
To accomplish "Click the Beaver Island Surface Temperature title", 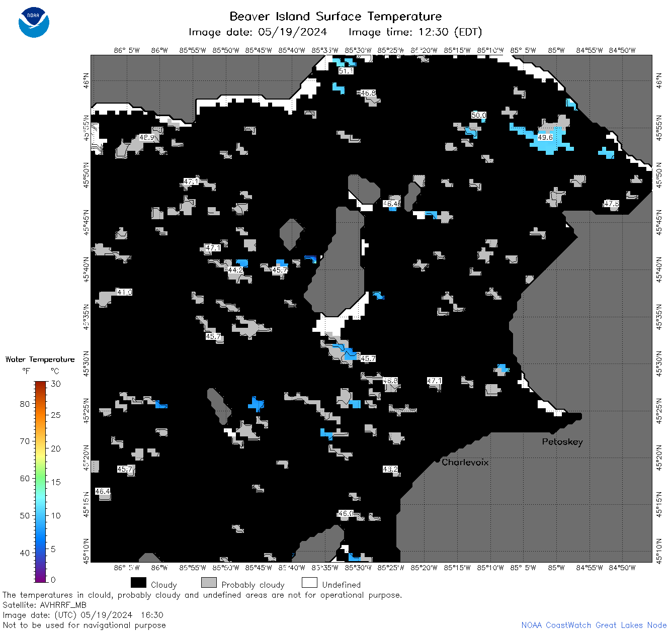I will pyautogui.click(x=335, y=16).
